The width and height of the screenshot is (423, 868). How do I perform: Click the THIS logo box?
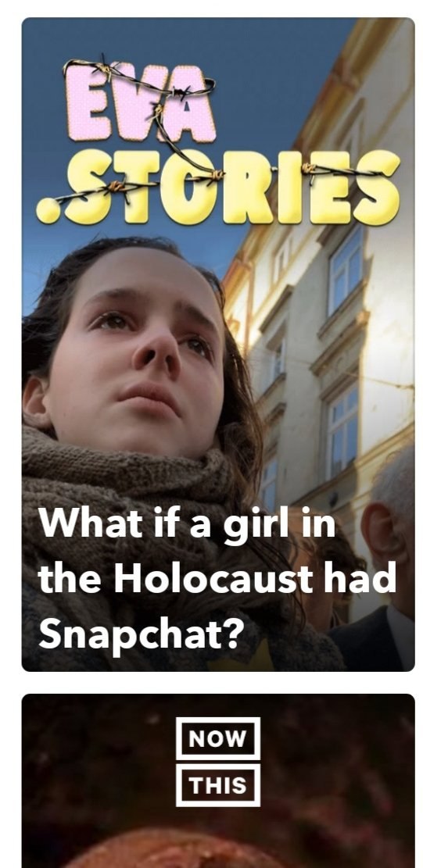click(x=217, y=784)
